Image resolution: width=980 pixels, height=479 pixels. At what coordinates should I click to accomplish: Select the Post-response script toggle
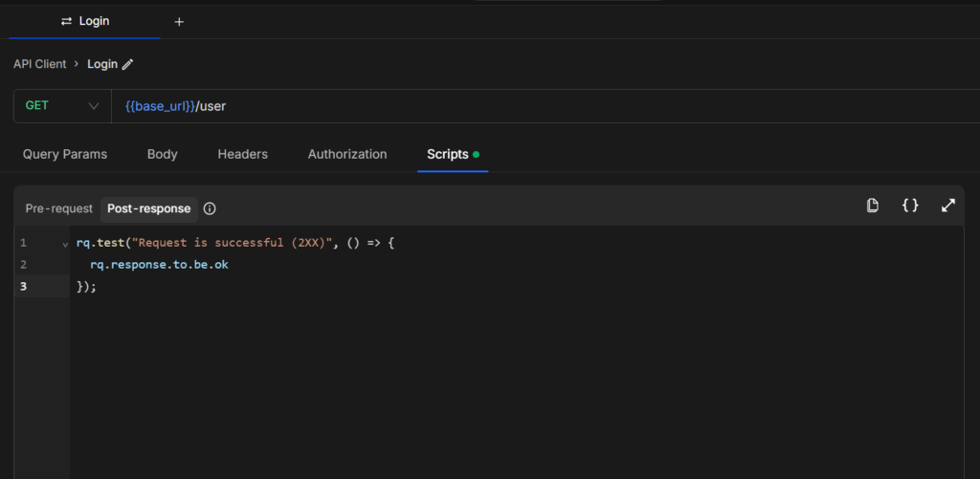pos(148,208)
